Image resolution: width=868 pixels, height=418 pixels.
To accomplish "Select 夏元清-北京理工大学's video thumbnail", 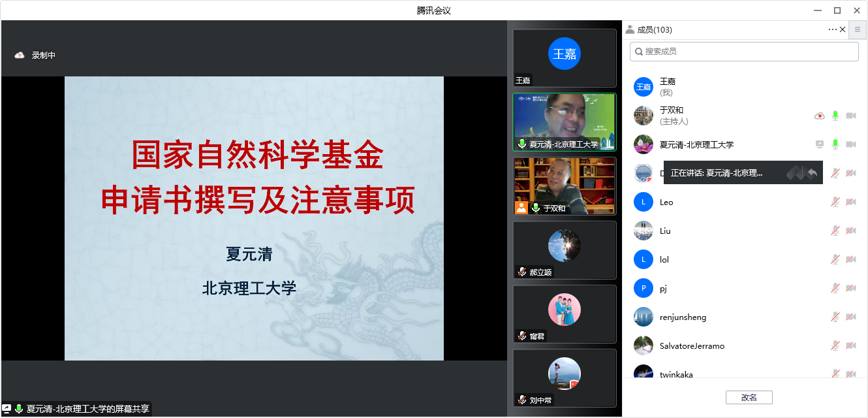I will click(x=565, y=121).
